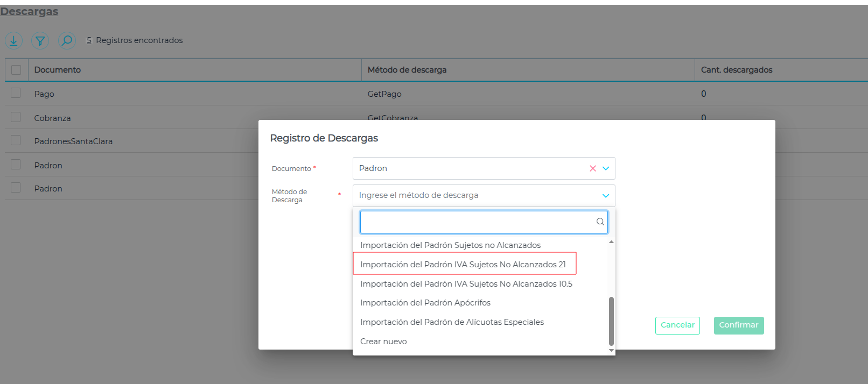Click the magnifier search icon in toolbar
The width and height of the screenshot is (868, 384).
(67, 40)
